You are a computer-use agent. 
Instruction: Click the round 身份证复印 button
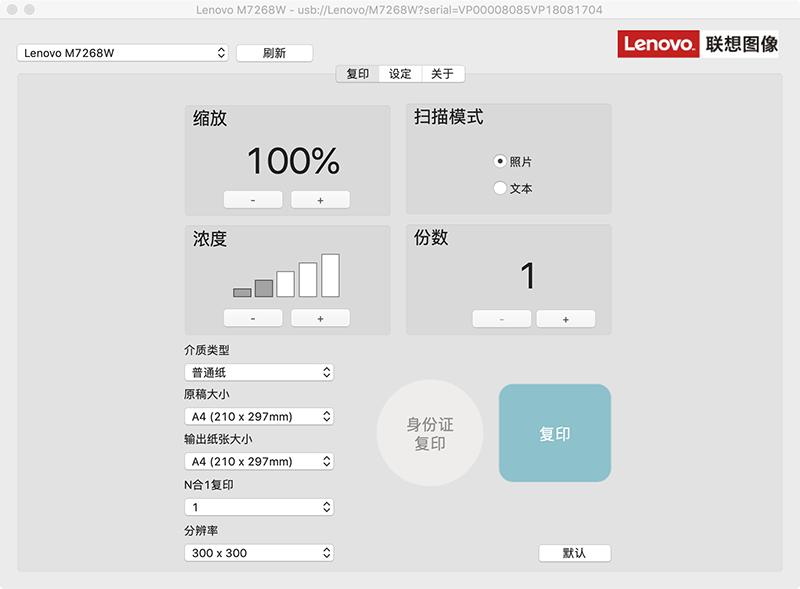pos(430,433)
